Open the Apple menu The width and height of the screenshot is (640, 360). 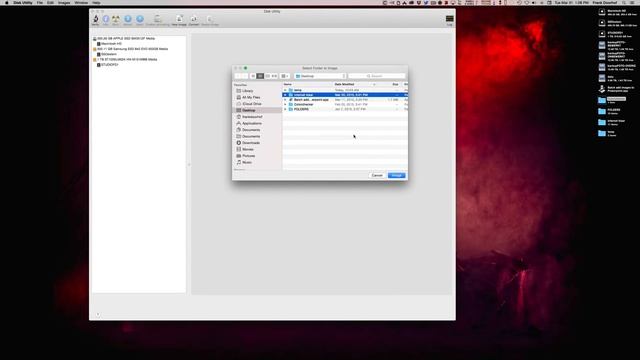click(6, 2)
